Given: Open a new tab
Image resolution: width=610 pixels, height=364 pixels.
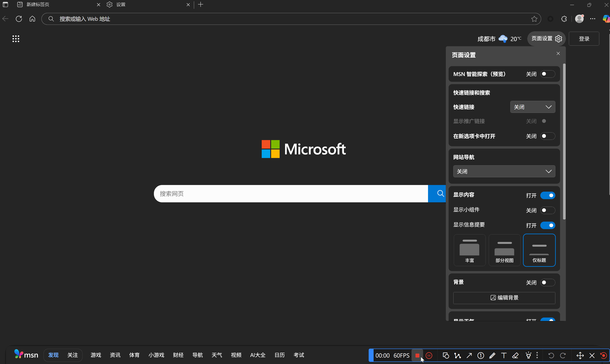Looking at the screenshot, I should [201, 4].
